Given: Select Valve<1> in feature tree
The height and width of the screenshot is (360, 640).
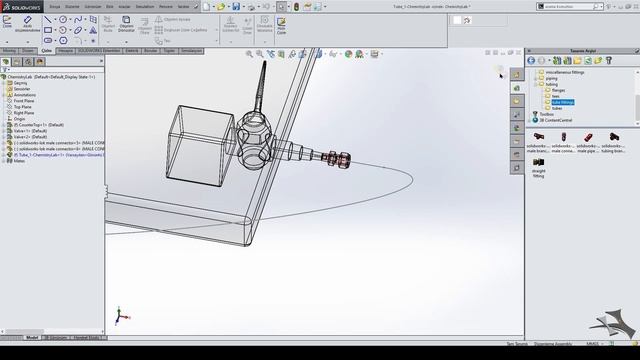Looking at the screenshot, I should pyautogui.click(x=30, y=131).
